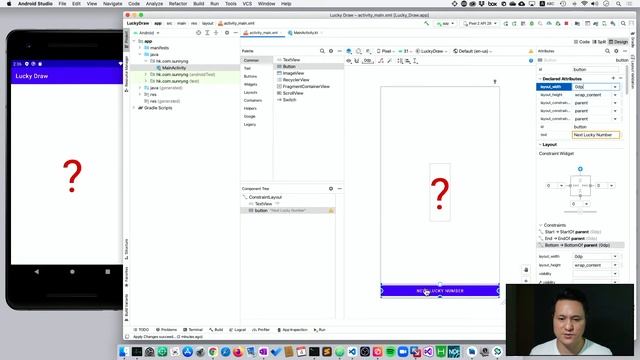This screenshot has height=360, width=640.
Task: Click the green Debug bug icon in toolbar
Action: tap(532, 24)
